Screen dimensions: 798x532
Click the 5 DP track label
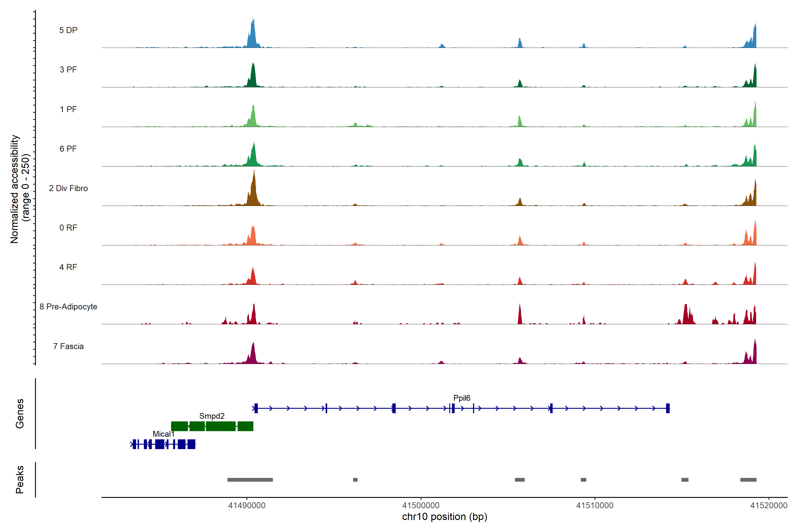coord(68,30)
